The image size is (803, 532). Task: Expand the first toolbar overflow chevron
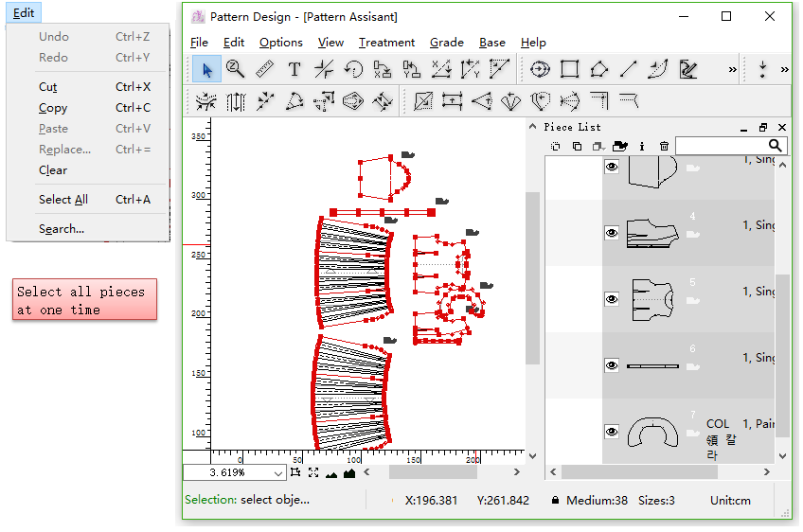[x=732, y=69]
